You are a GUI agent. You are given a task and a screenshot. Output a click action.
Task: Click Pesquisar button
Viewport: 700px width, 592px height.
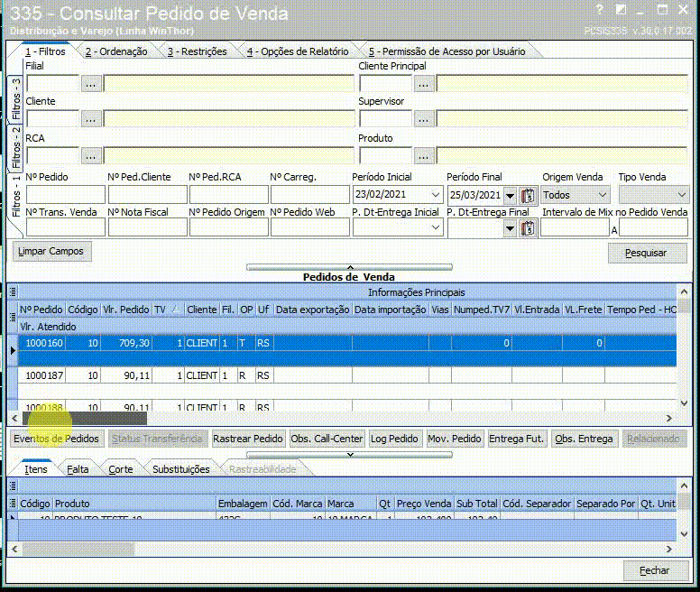tap(646, 254)
